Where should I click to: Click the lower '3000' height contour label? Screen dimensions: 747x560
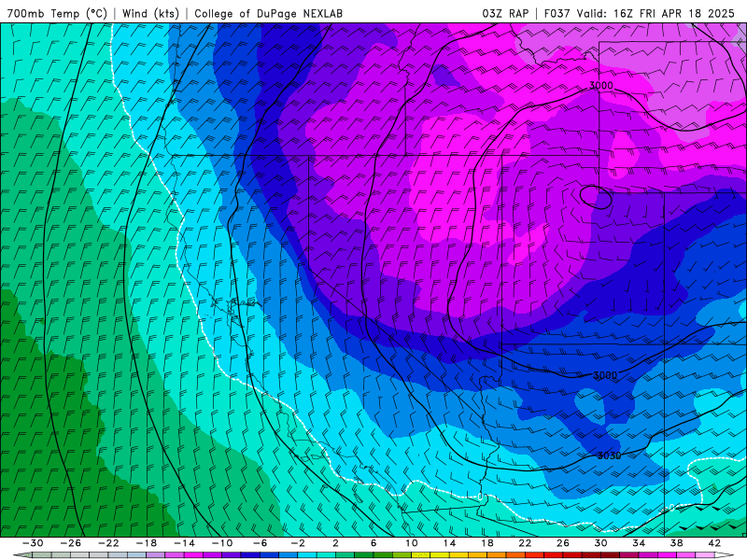pyautogui.click(x=605, y=375)
